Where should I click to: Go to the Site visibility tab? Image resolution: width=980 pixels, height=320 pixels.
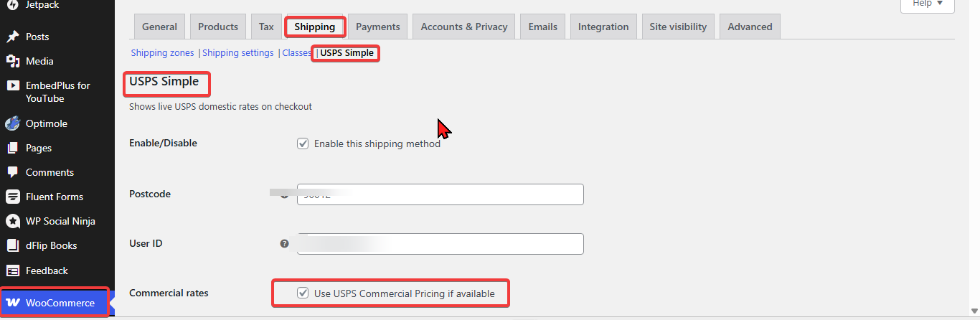[678, 27]
